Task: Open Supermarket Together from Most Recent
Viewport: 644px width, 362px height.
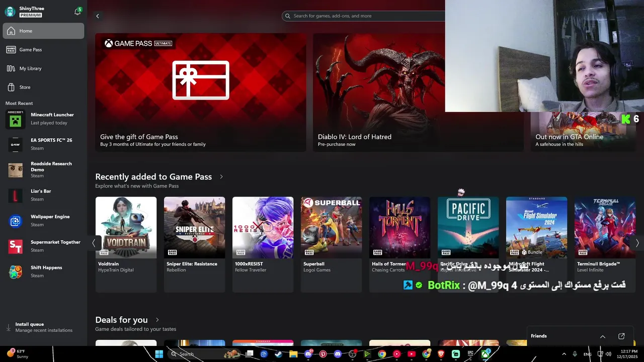Action: pos(43,246)
